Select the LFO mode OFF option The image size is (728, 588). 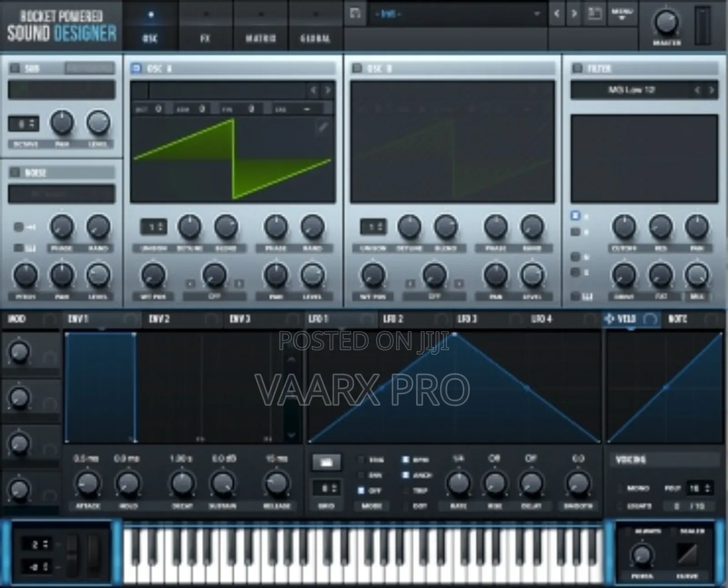coord(361,491)
